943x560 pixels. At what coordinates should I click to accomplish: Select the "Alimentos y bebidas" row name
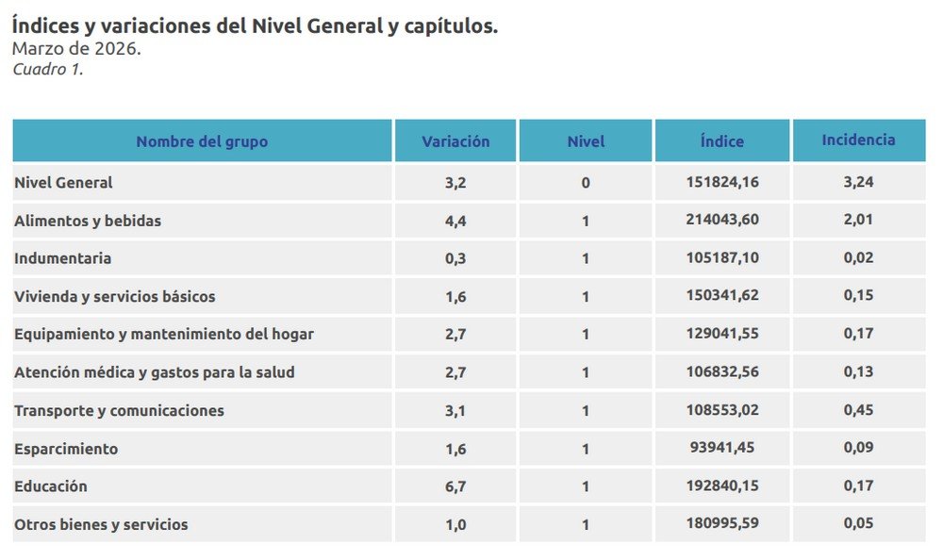pyautogui.click(x=88, y=221)
